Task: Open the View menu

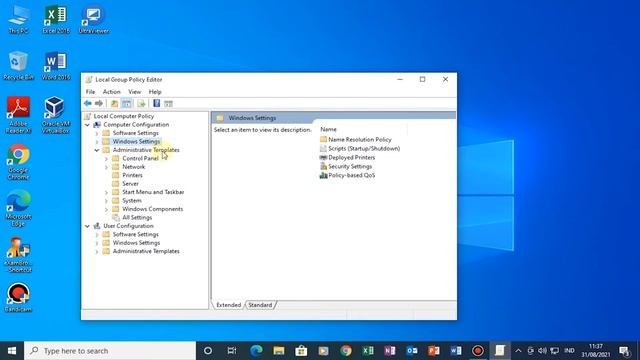Action: 134,92
